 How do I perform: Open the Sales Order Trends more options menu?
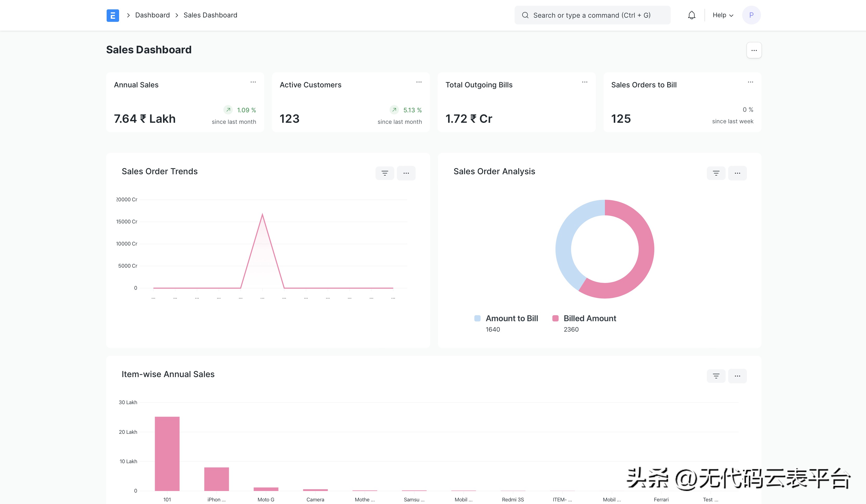point(406,173)
